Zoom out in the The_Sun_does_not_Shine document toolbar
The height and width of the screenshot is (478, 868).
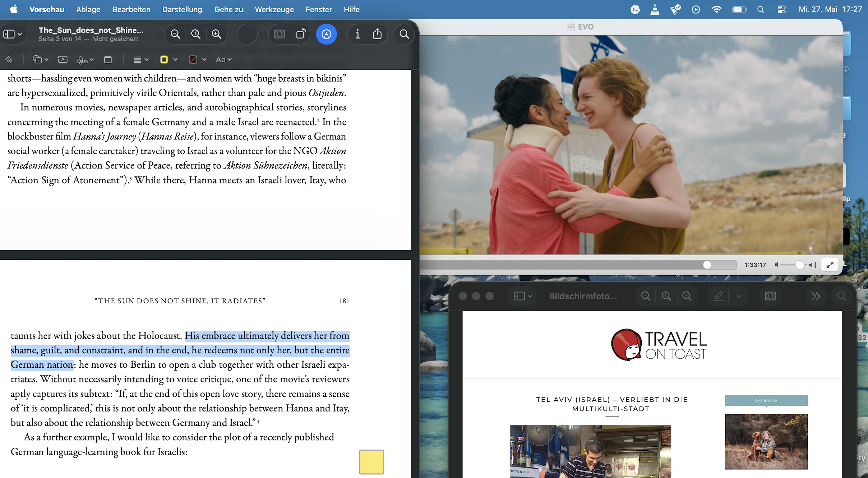pyautogui.click(x=175, y=34)
